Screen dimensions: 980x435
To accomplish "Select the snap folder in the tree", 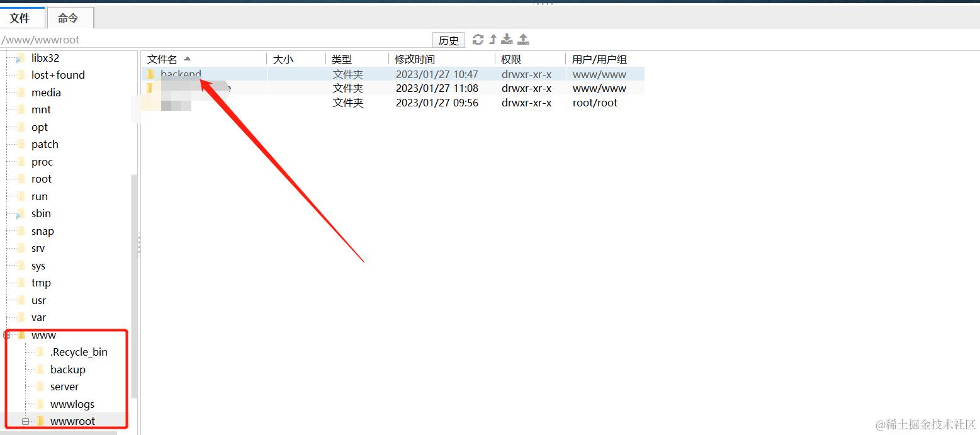I will [x=43, y=231].
